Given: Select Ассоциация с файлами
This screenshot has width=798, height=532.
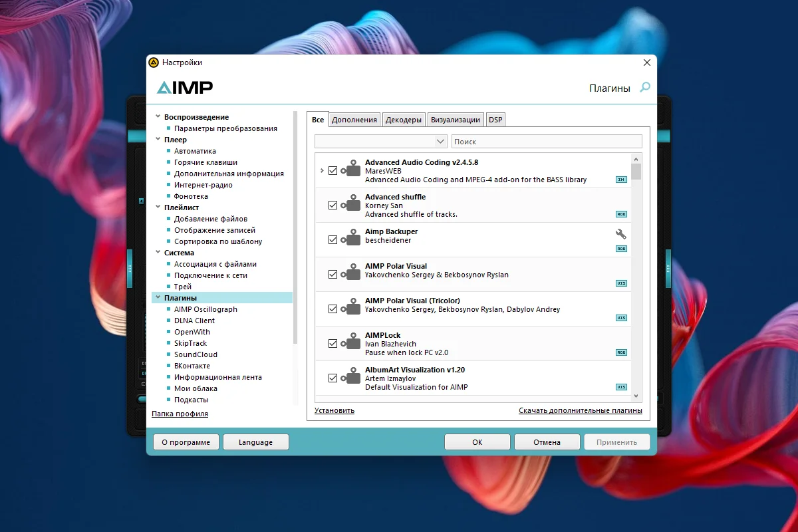Looking at the screenshot, I should point(215,264).
